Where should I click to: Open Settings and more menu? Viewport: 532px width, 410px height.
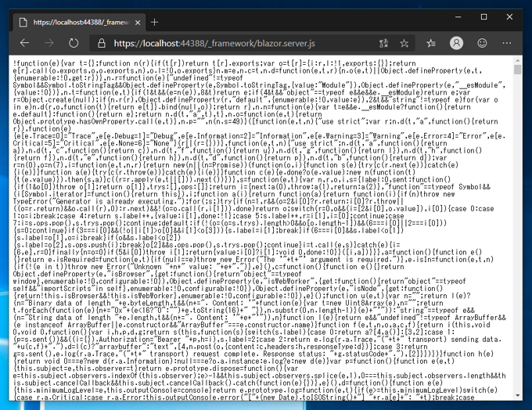click(507, 43)
